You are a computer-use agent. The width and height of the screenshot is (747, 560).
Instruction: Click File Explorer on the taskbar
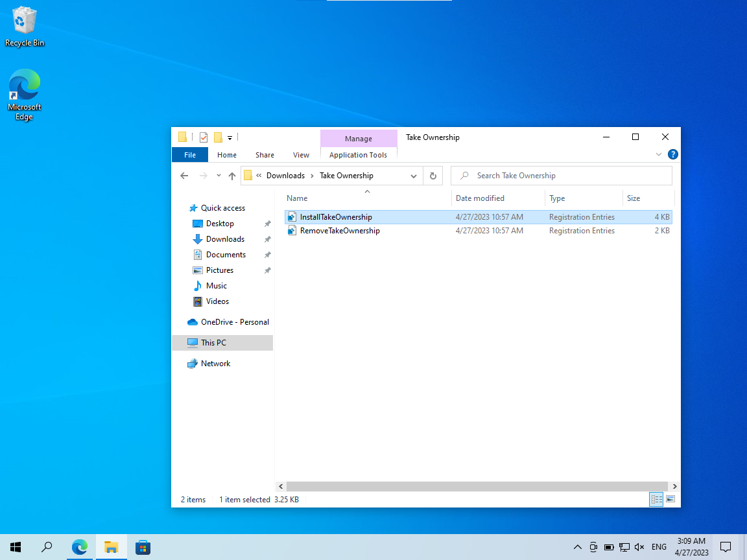(x=112, y=547)
